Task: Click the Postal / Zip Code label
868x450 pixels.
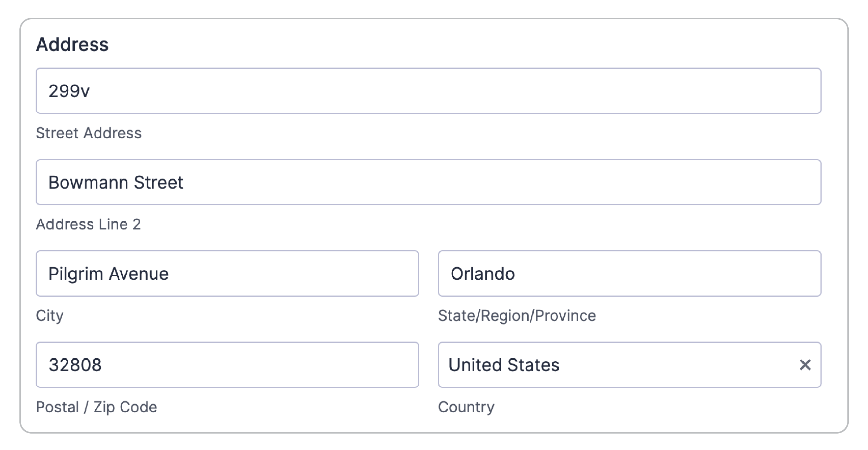Action: (96, 407)
